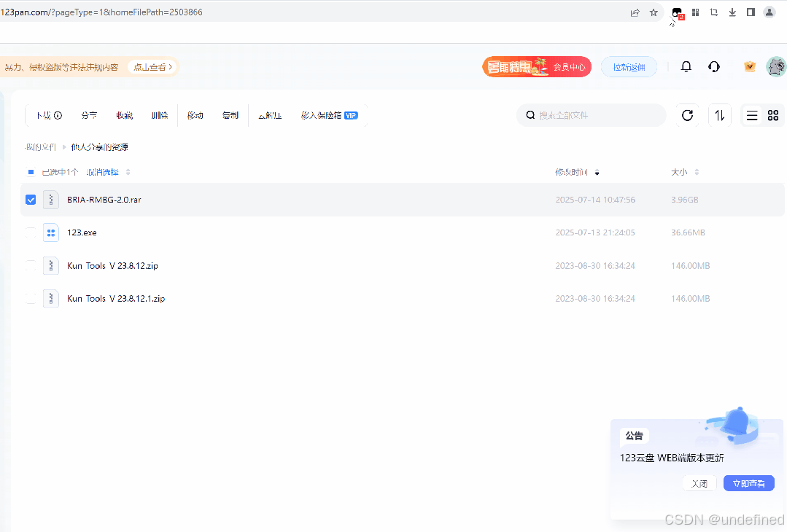Click the gold VIP crown badge
Viewport: 787px width, 532px height.
click(750, 67)
